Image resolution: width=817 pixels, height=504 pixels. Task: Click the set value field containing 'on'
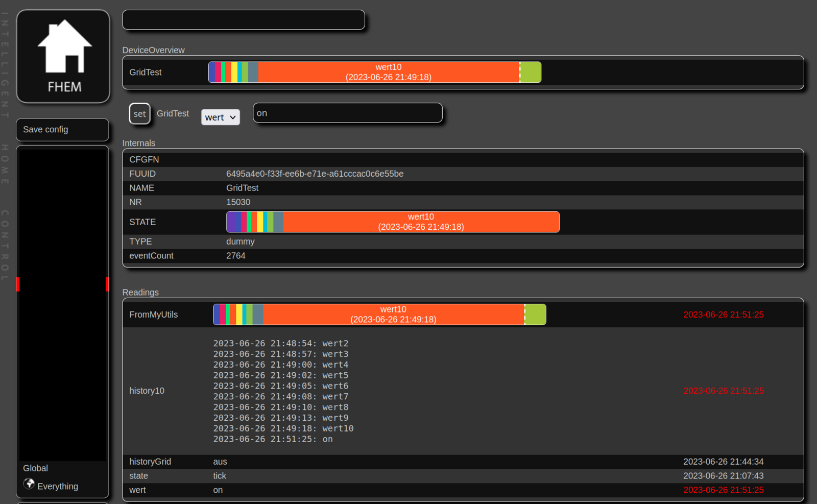[x=347, y=113]
